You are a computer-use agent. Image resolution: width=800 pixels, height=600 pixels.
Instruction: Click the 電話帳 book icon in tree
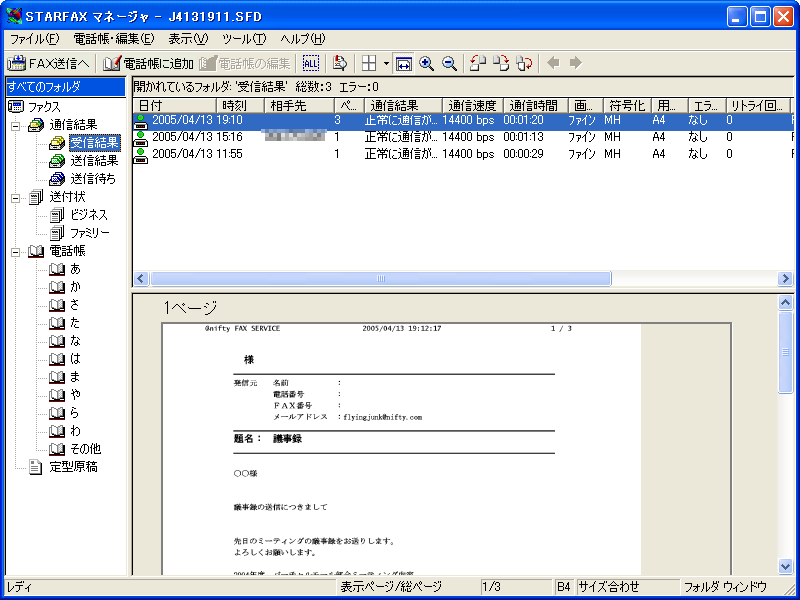[36, 252]
